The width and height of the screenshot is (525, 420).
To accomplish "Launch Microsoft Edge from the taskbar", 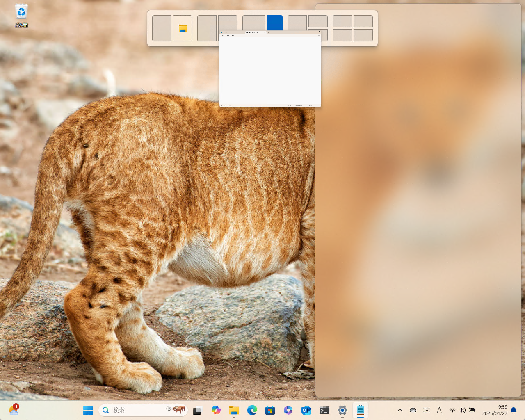I will pos(252,410).
